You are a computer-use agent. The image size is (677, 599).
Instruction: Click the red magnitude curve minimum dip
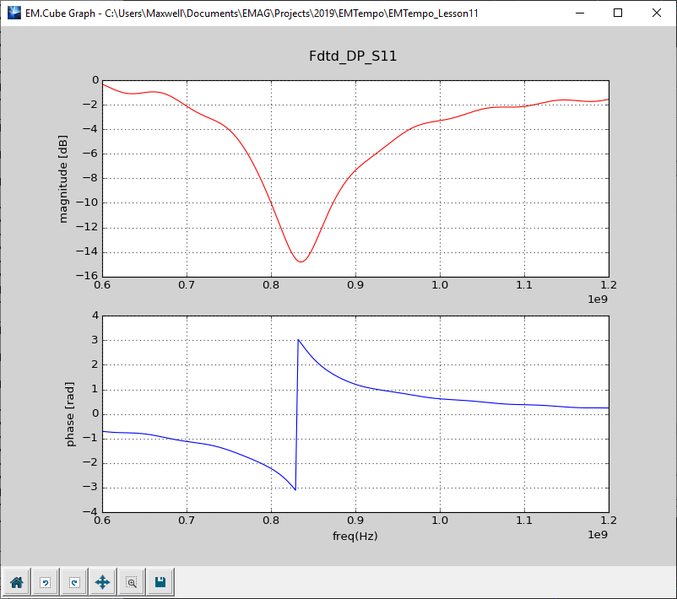click(301, 261)
